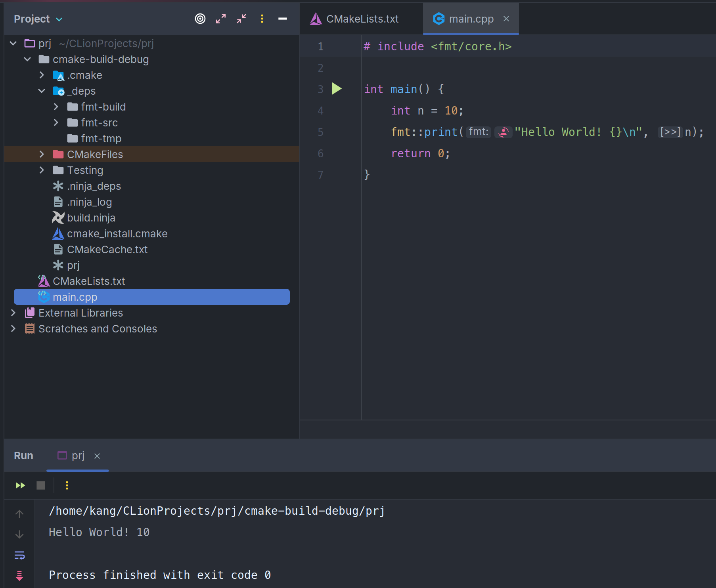Select the .ninja_deps file
This screenshot has width=716, height=588.
94,186
